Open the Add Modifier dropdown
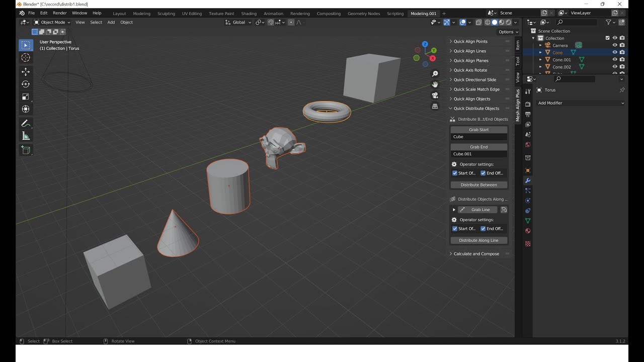This screenshot has height=362, width=644. [581, 103]
